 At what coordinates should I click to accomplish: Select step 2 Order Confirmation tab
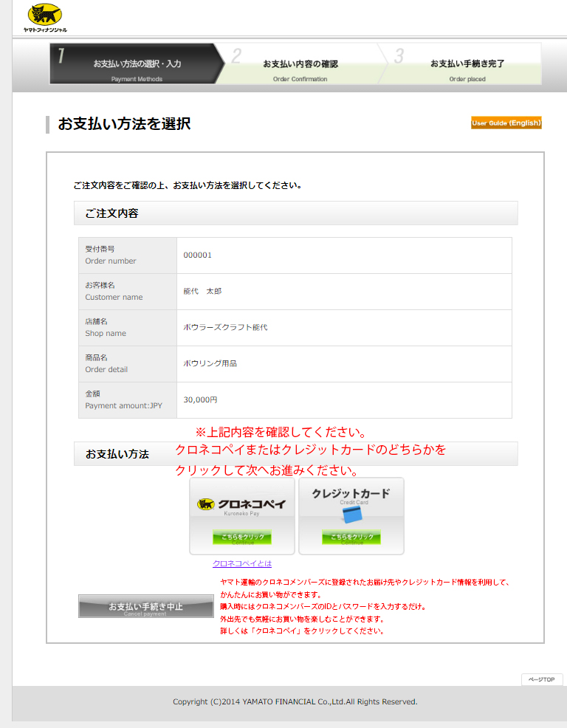300,64
